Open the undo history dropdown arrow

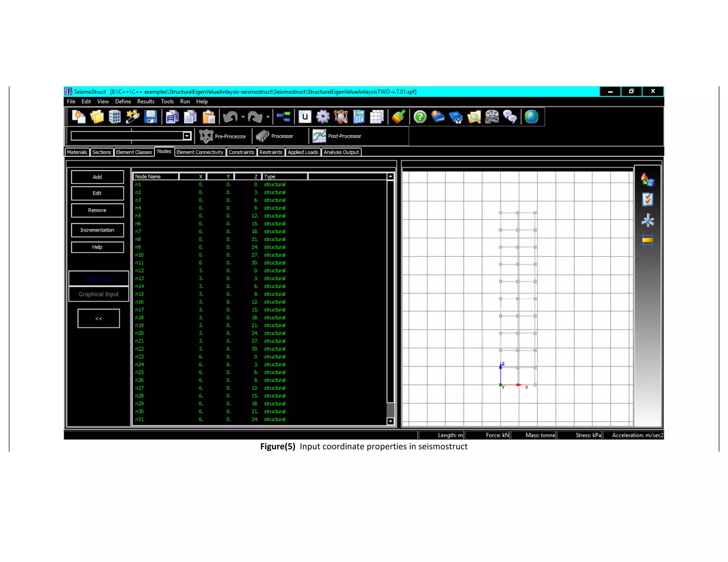click(243, 117)
